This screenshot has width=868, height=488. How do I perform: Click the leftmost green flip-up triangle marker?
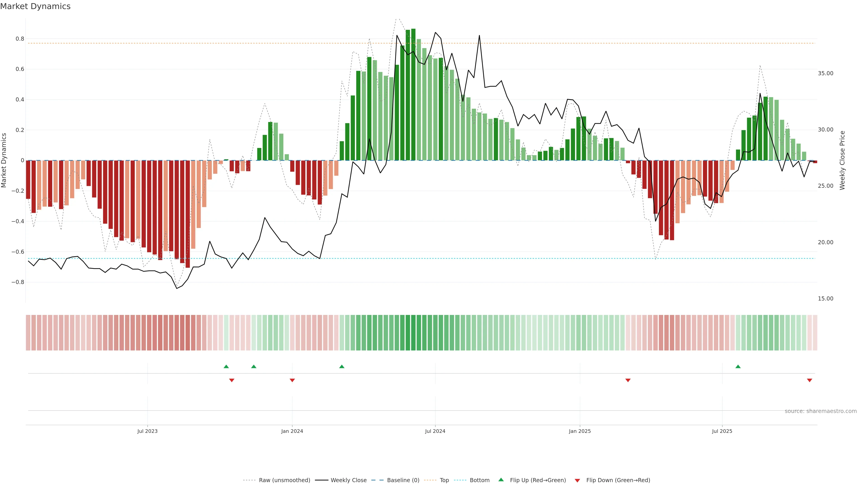pos(226,366)
